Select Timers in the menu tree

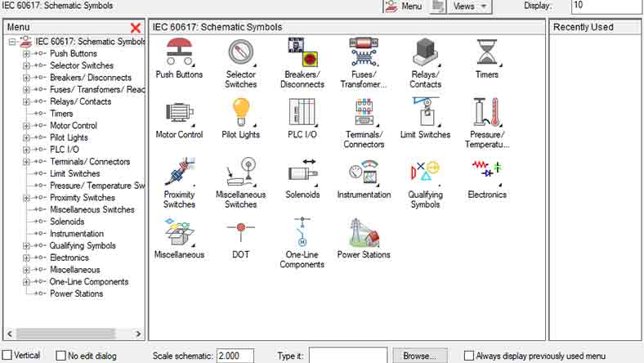pos(61,114)
